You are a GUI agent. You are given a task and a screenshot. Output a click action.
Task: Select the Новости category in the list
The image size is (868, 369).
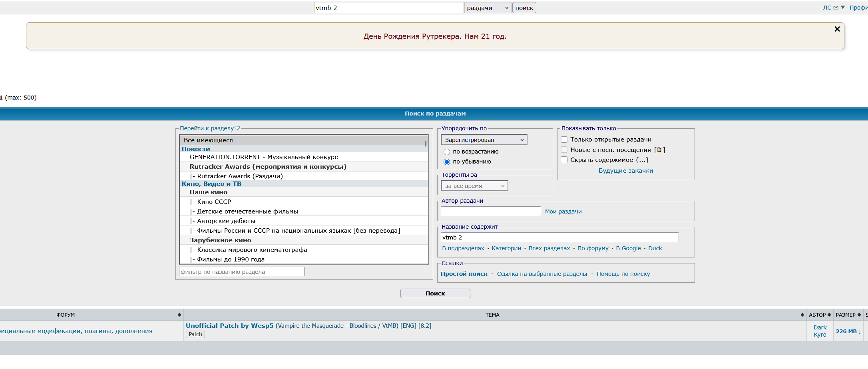coord(304,149)
